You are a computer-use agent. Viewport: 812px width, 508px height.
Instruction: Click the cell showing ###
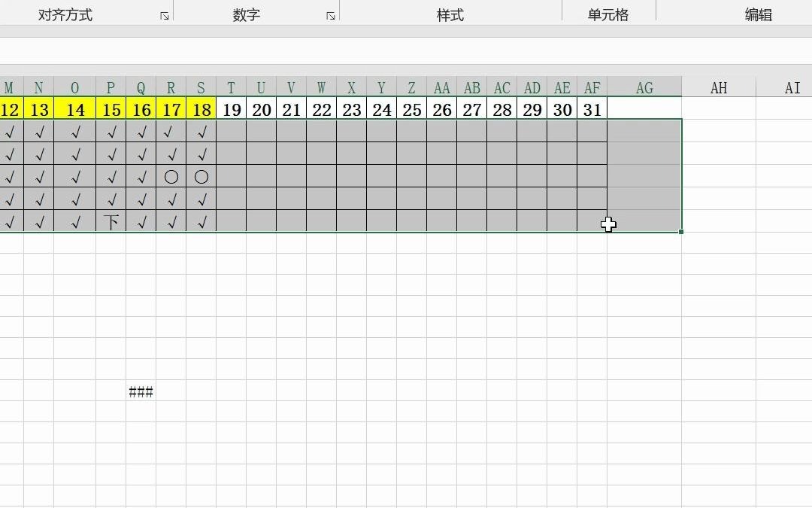[141, 391]
